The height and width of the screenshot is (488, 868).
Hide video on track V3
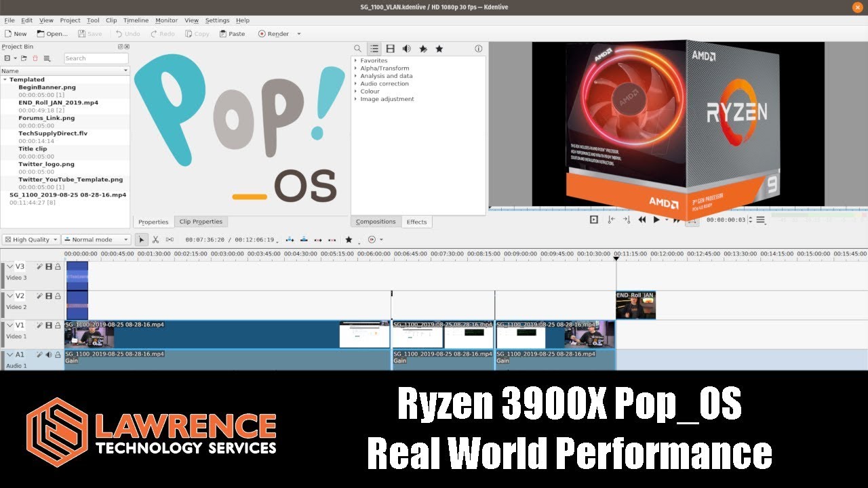pyautogui.click(x=49, y=267)
